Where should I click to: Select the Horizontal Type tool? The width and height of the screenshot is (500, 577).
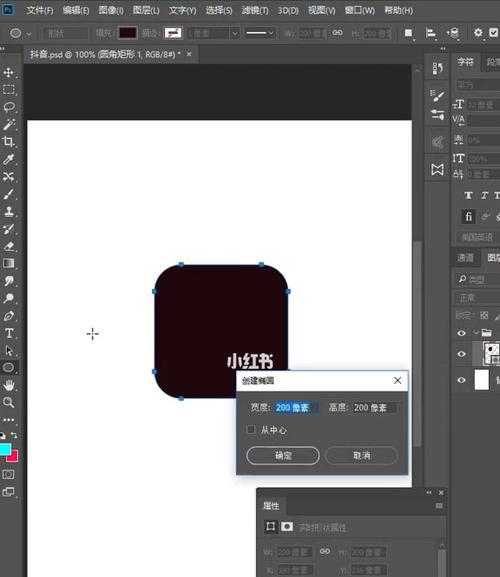pyautogui.click(x=8, y=333)
